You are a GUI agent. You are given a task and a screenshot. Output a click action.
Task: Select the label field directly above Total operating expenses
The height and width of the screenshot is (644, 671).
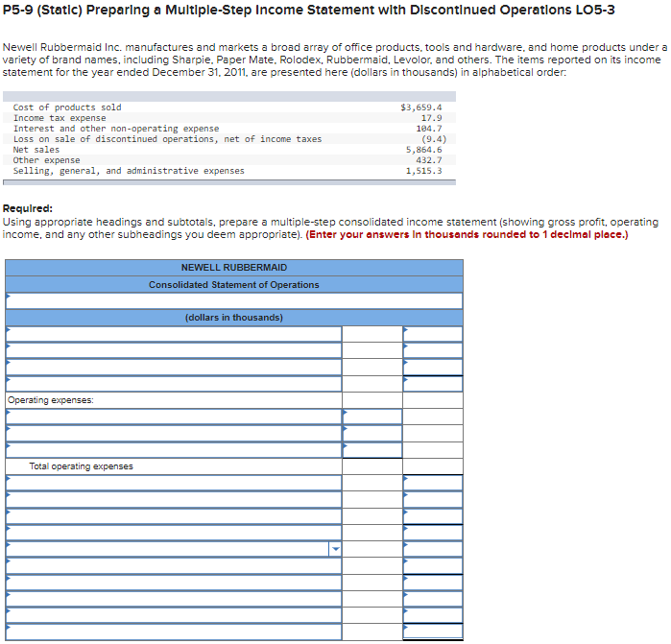pos(174,450)
